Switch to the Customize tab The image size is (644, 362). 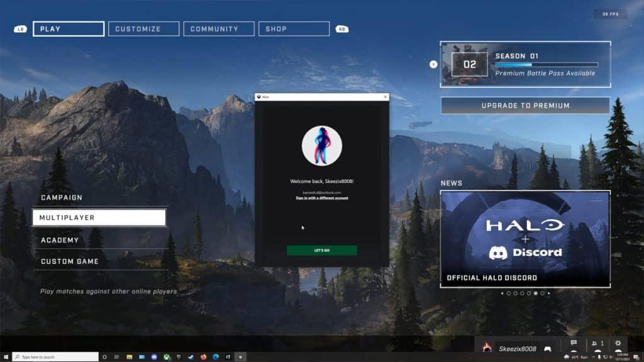coord(143,29)
